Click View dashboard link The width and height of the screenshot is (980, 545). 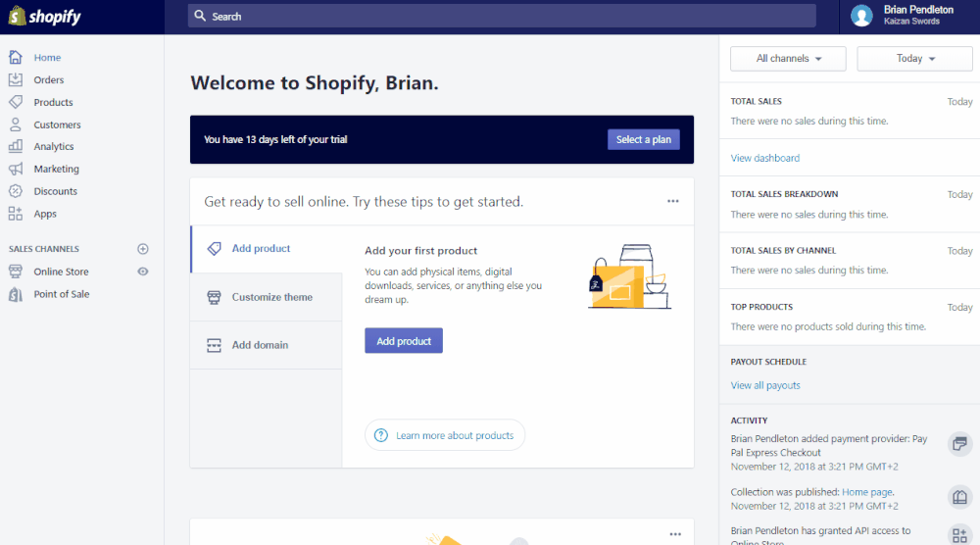click(x=765, y=158)
